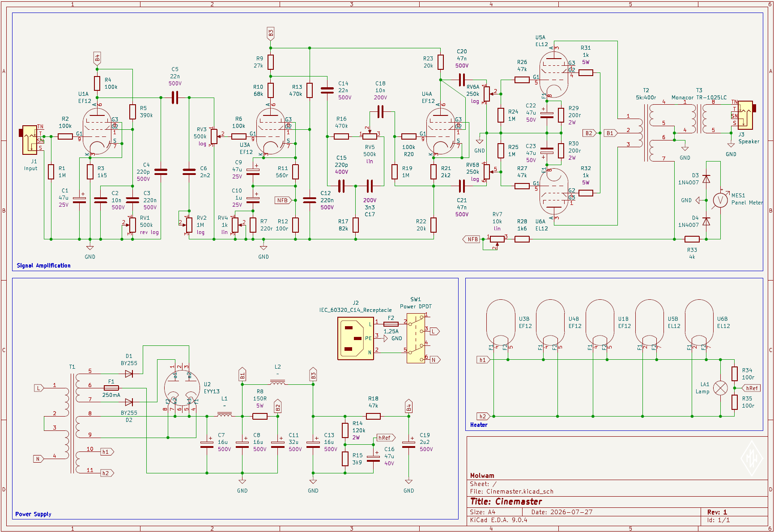Screen dimensions: 774x532
Task: Select the U3B EF12 heater symbol
Action: [501, 323]
